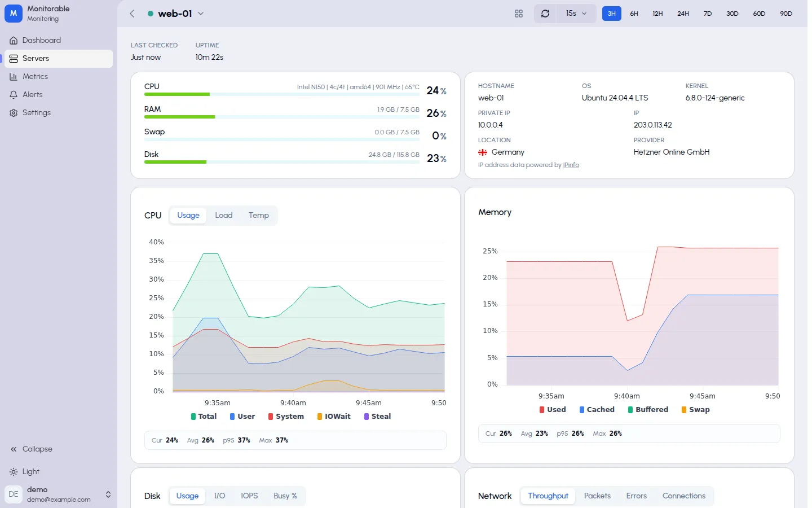Toggle the IOWait series in CPU legend

tap(334, 416)
